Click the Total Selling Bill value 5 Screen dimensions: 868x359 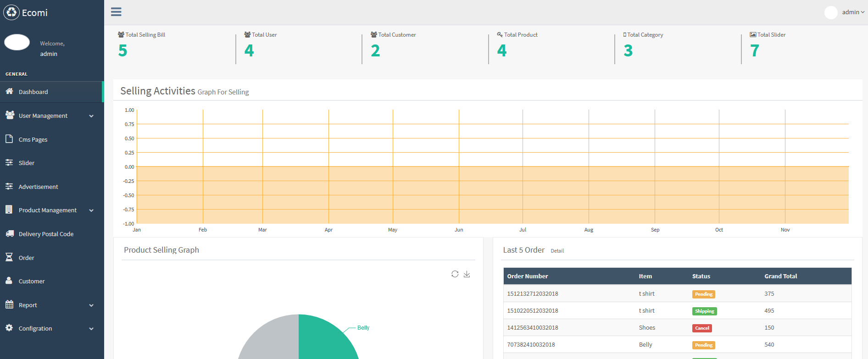pyautogui.click(x=122, y=50)
